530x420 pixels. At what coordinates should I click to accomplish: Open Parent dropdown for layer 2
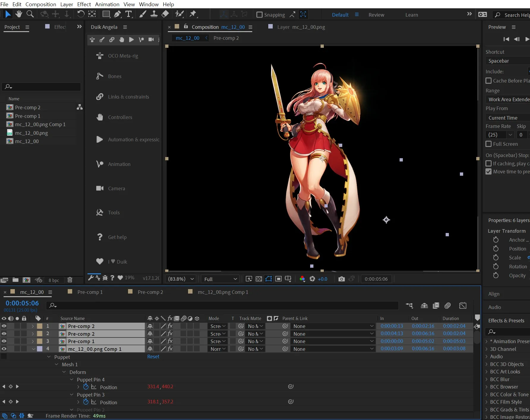(333, 334)
